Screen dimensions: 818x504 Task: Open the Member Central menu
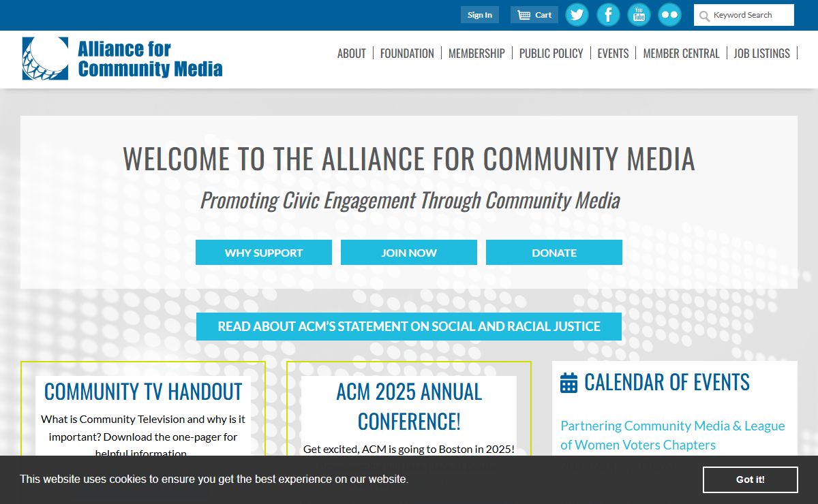coord(681,53)
